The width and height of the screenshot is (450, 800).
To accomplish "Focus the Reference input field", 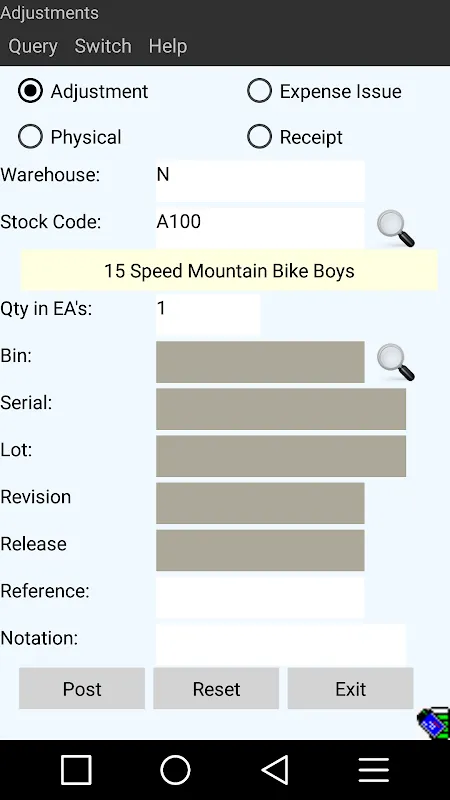I will [x=260, y=597].
